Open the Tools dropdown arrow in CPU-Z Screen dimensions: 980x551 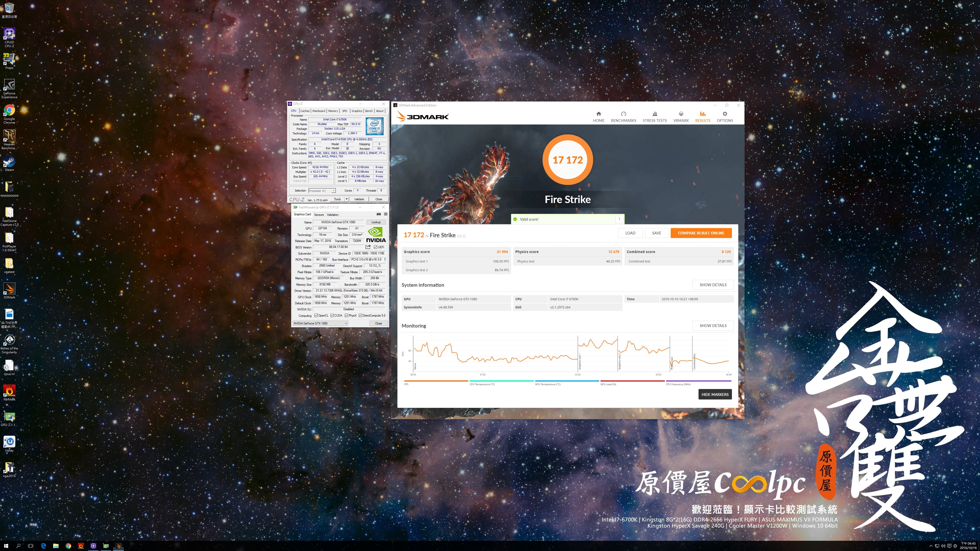347,199
